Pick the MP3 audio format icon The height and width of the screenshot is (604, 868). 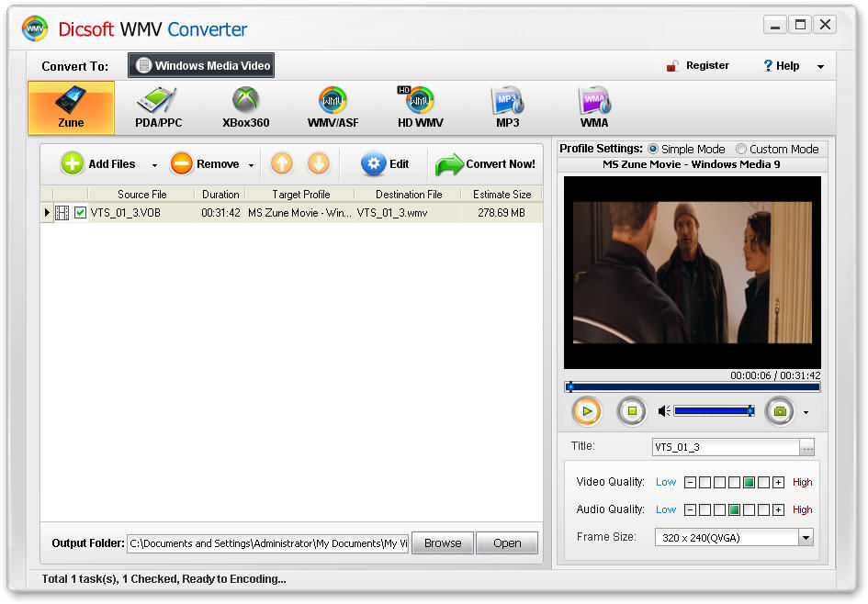coord(507,108)
